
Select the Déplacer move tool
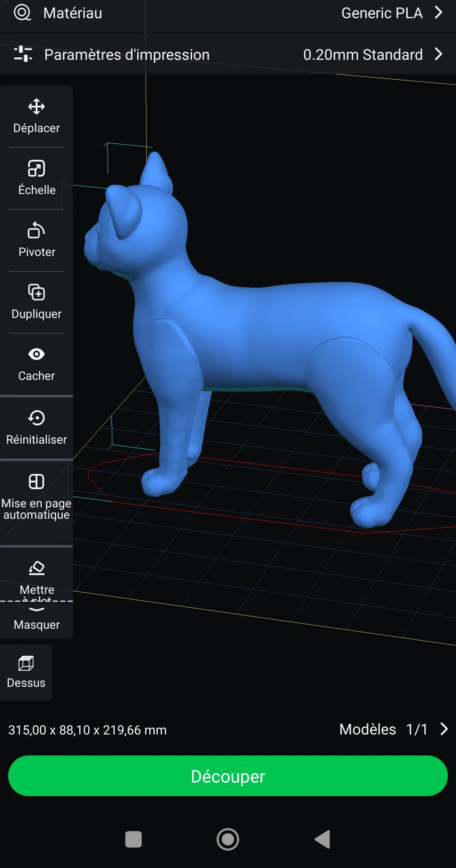[x=36, y=116]
